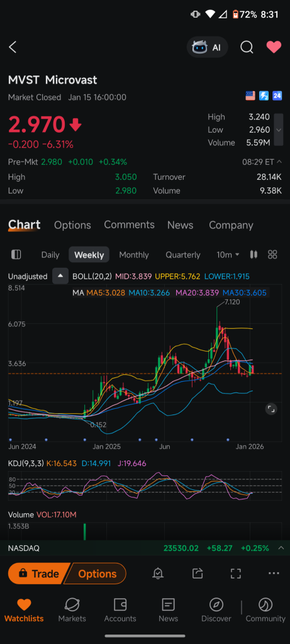Screen dimensions: 290x644
Task: Toggle the chart side panel icon
Action: click(16, 255)
